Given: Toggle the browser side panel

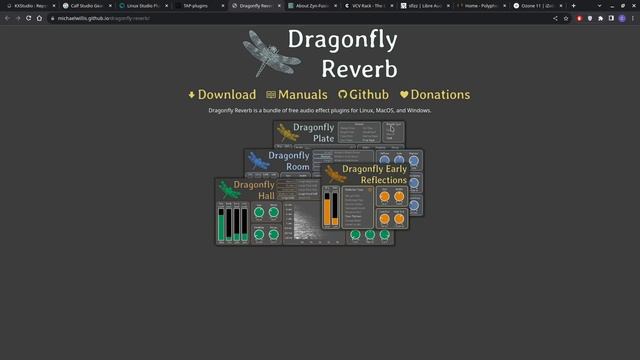Looking at the screenshot, I should tap(611, 18).
